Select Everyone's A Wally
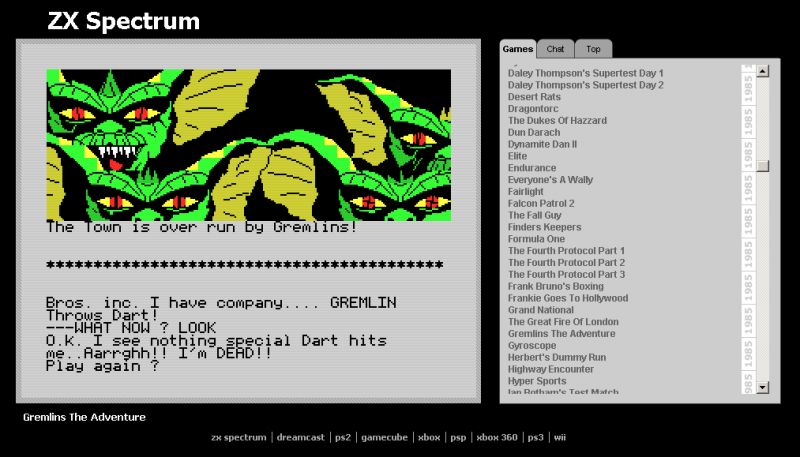This screenshot has width=800, height=457. (x=550, y=180)
